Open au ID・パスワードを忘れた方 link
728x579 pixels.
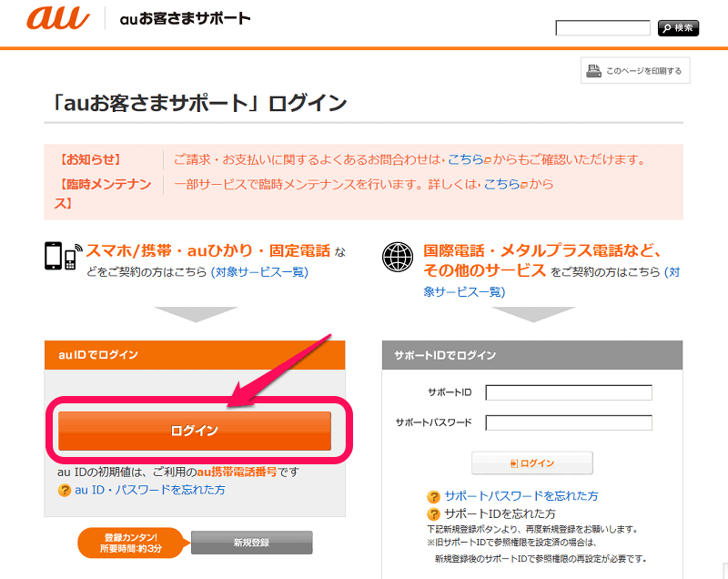point(150,490)
